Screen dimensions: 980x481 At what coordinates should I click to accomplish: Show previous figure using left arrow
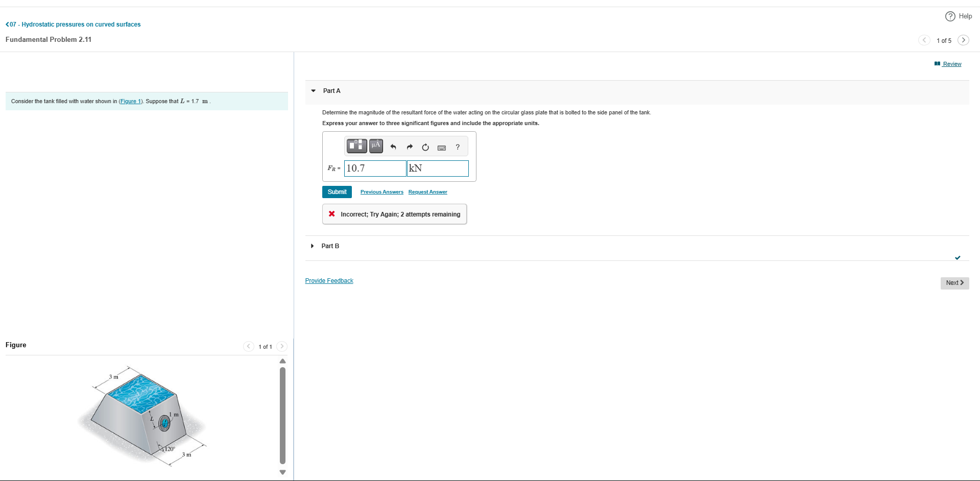point(249,346)
